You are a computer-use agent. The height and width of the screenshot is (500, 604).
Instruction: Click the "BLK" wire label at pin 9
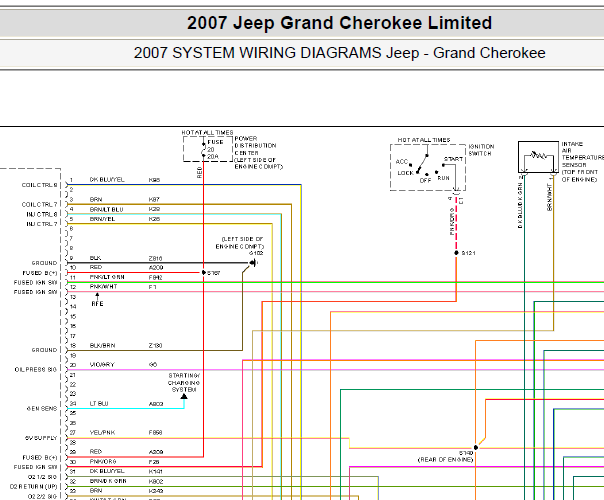click(x=95, y=258)
